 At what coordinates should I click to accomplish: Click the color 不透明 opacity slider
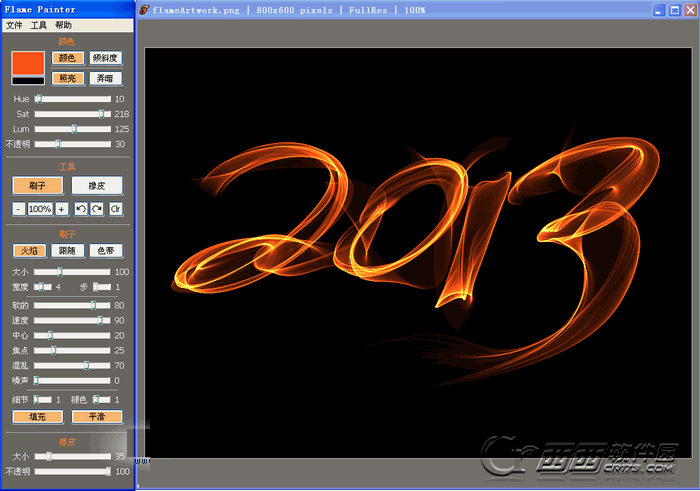point(73,144)
